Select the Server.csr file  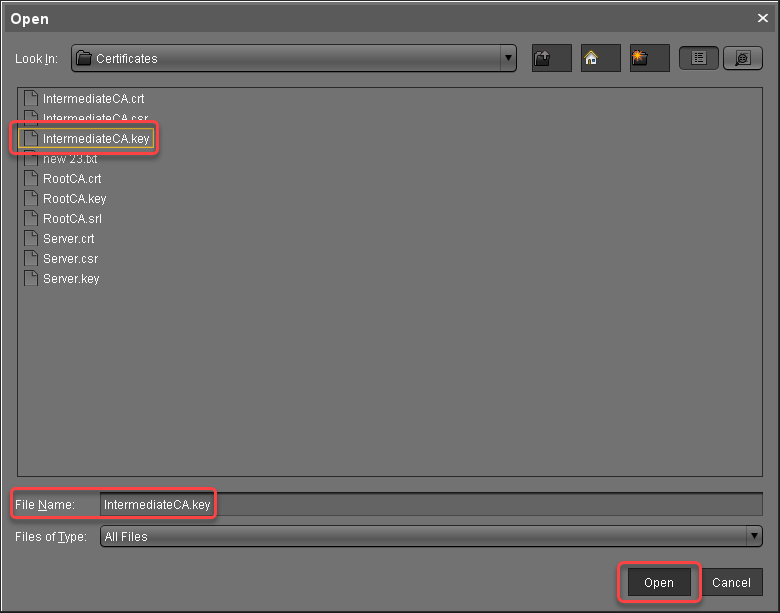pyautogui.click(x=70, y=259)
